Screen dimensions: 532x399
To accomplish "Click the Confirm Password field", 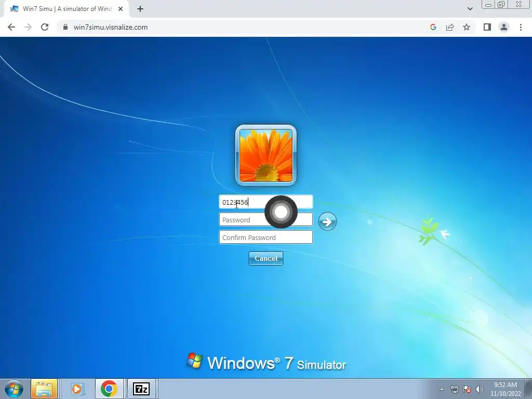I will point(265,237).
